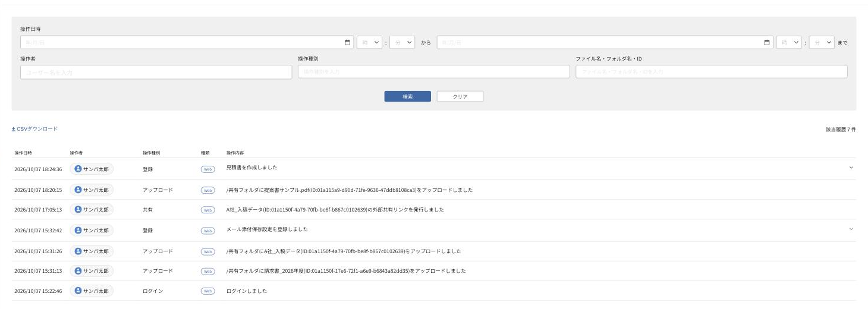Image resolution: width=868 pixels, height=309 pixels.
Task: Open the end minute 分 dropdown
Action: click(822, 43)
